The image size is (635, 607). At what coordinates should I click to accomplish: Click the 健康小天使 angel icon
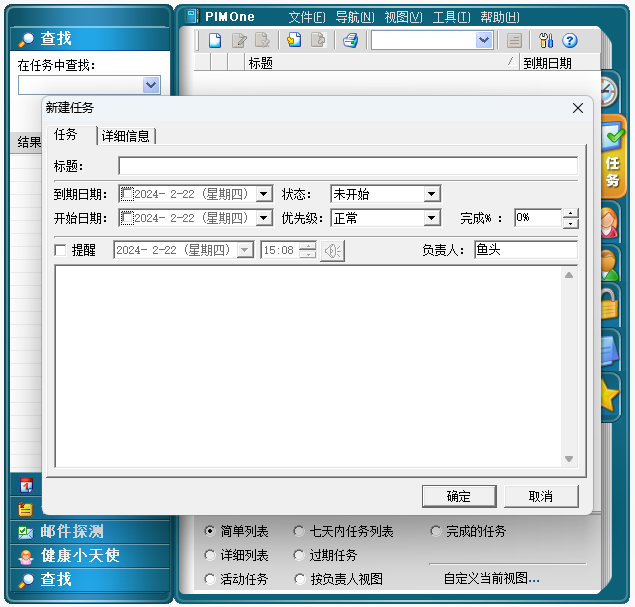point(26,556)
